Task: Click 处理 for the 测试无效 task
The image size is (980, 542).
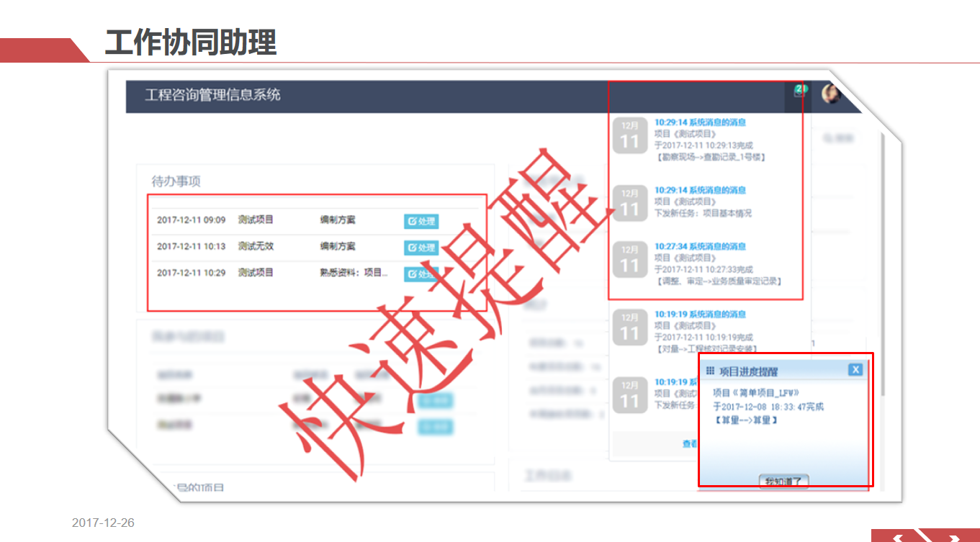Action: pyautogui.click(x=421, y=248)
